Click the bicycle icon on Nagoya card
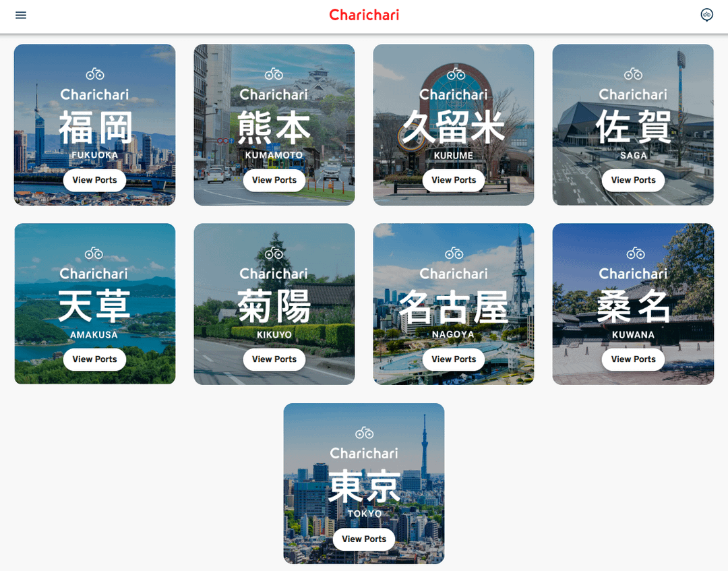Viewport: 728px width, 571px height. click(x=454, y=253)
